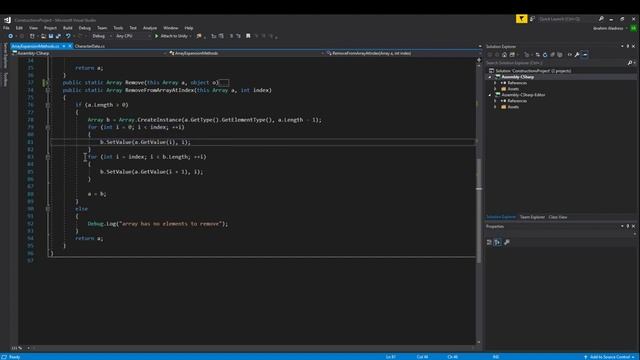Click the Home icon in Solution Explorer toolbar
Viewport: 640px width, 360px height.
pyautogui.click(x=504, y=55)
